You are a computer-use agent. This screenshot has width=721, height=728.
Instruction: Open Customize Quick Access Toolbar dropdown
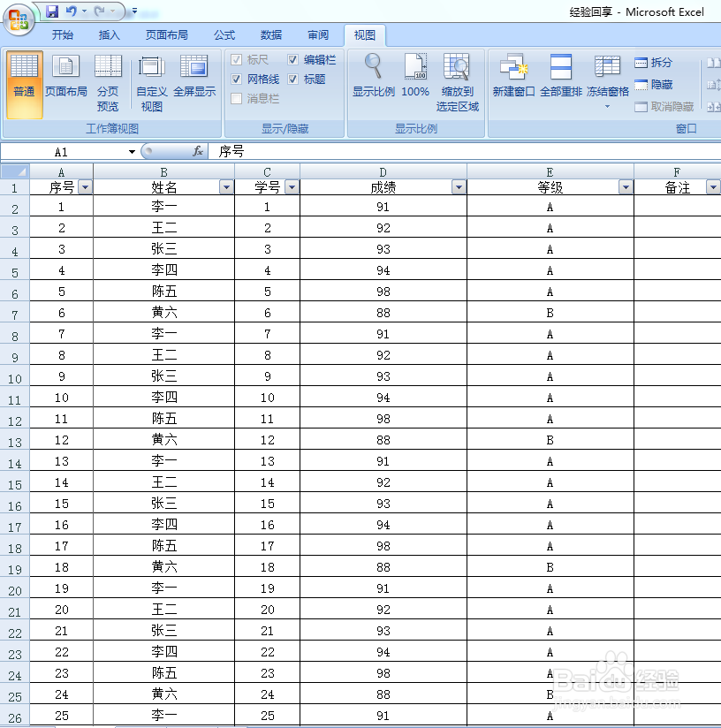[x=134, y=11]
